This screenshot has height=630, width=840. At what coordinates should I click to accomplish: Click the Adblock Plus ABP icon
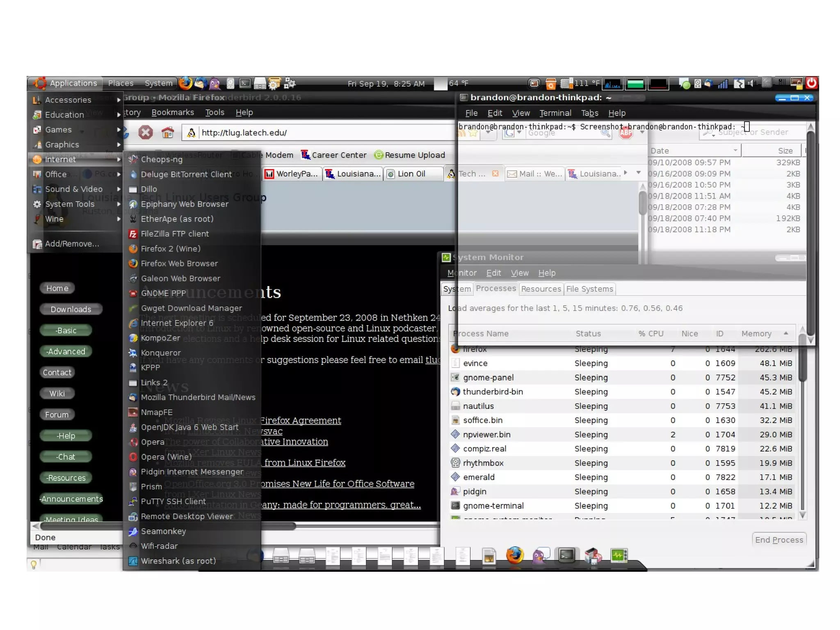coord(626,133)
